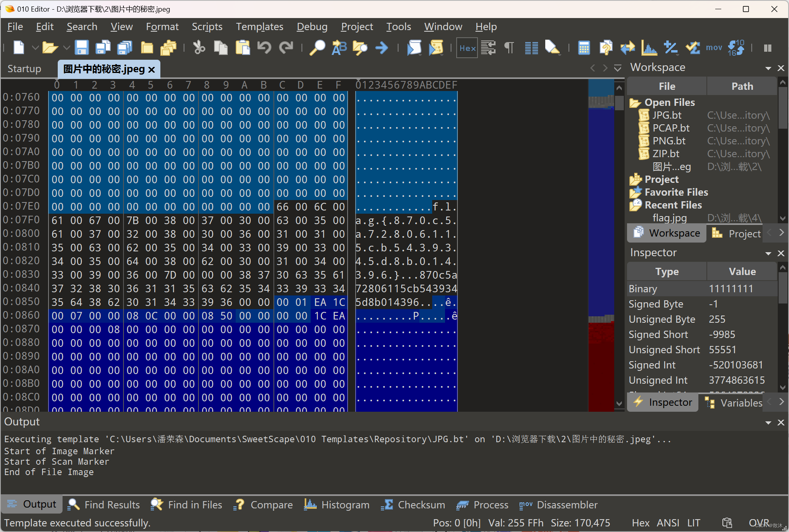789x532 pixels.
Task: Click the Save As icon
Action: pos(103,48)
